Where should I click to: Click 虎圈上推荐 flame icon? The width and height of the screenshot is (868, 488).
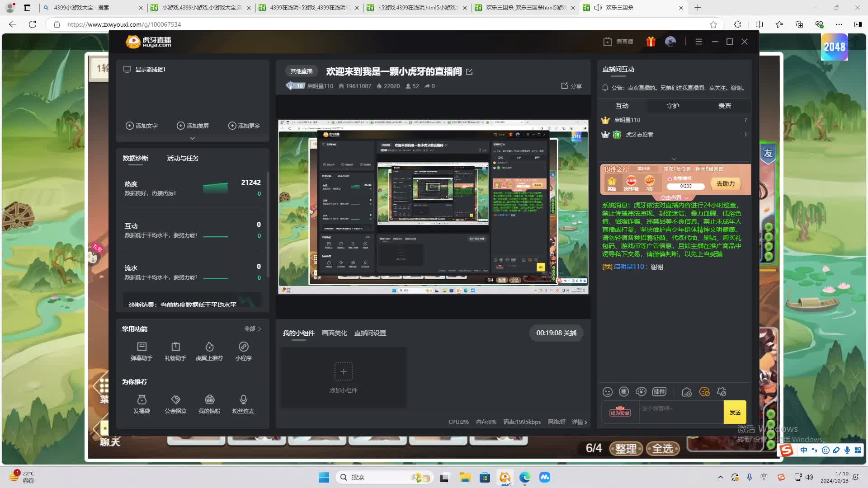coord(209,347)
